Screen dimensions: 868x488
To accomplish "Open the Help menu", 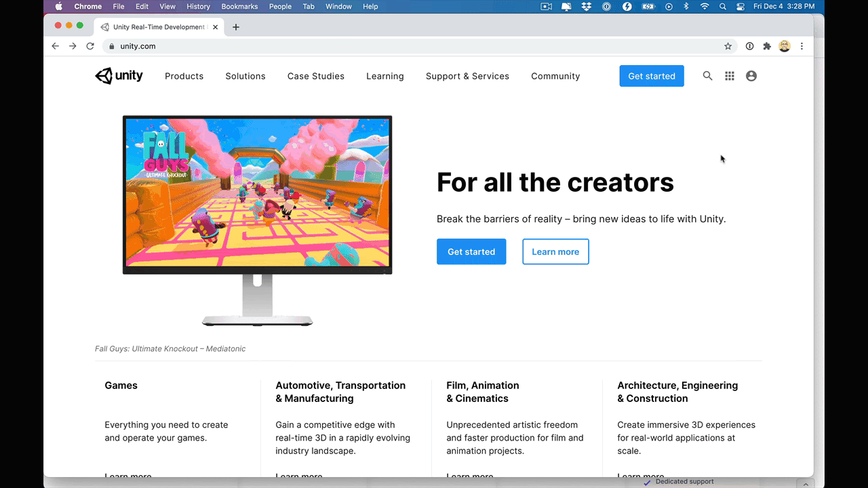I will tap(370, 6).
